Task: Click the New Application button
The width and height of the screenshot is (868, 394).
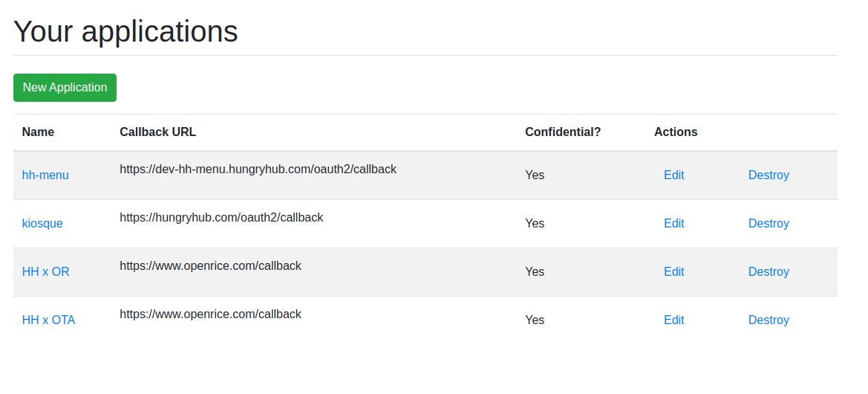Action: 65,88
